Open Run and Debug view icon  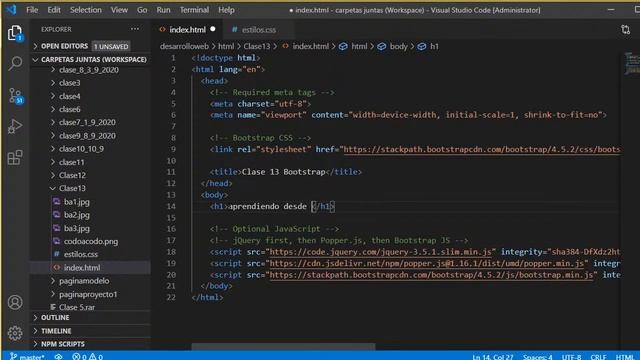pos(15,127)
